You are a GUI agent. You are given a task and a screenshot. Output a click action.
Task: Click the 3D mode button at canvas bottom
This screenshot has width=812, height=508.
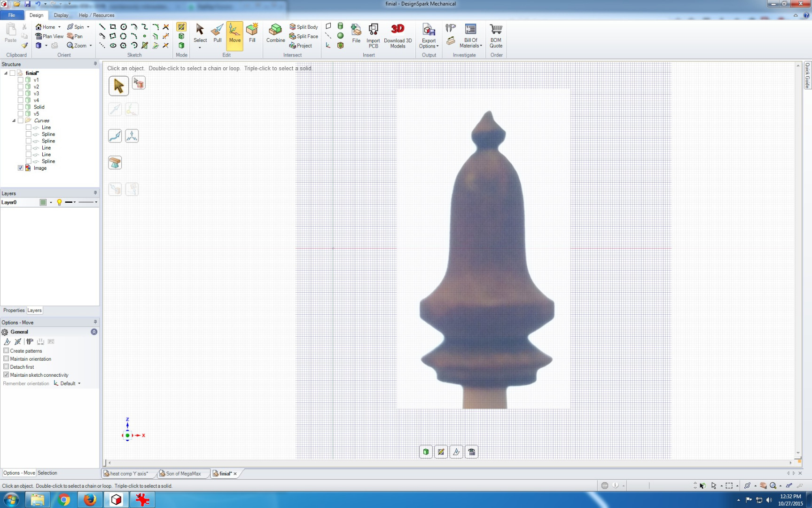pos(426,452)
